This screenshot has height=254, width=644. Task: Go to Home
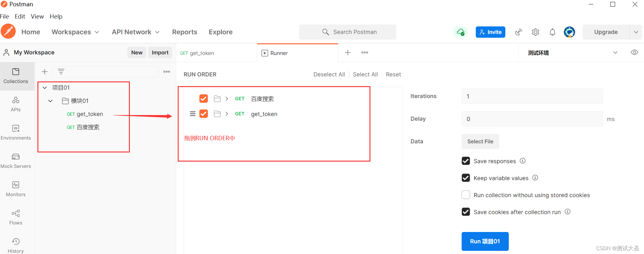pos(31,32)
